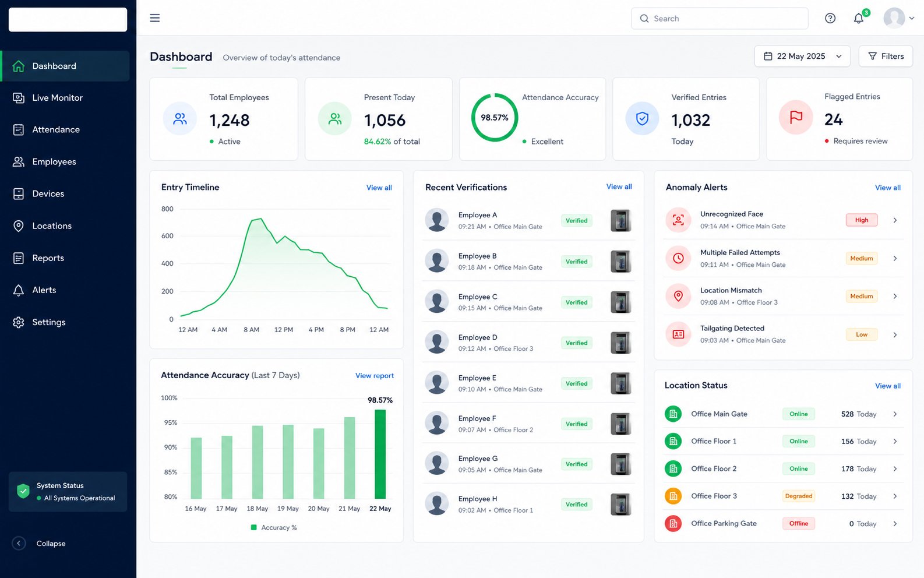Image resolution: width=924 pixels, height=578 pixels.
Task: Click the Degraded status badge
Action: (x=798, y=496)
